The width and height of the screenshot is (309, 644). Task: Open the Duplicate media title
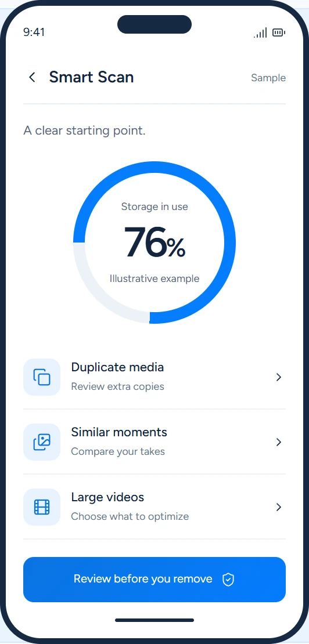click(117, 367)
